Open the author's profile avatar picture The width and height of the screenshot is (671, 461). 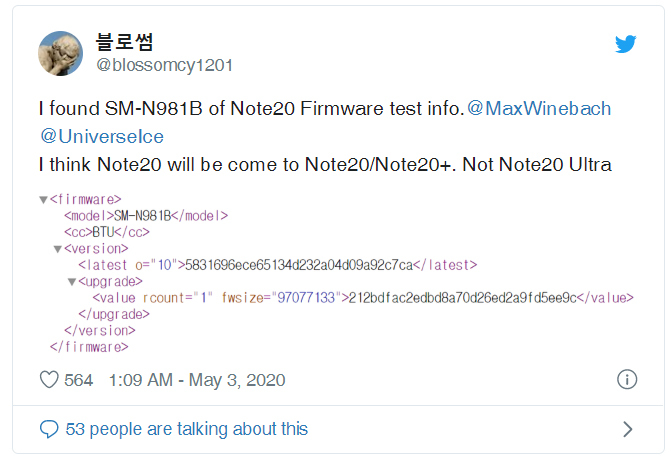pyautogui.click(x=60, y=53)
